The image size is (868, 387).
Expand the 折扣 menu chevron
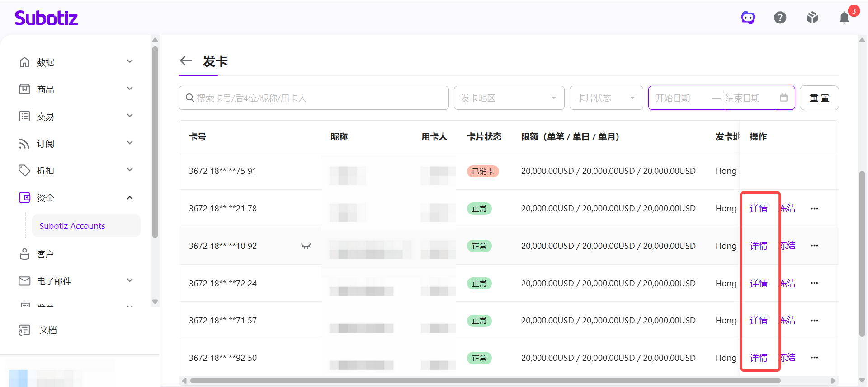click(130, 170)
